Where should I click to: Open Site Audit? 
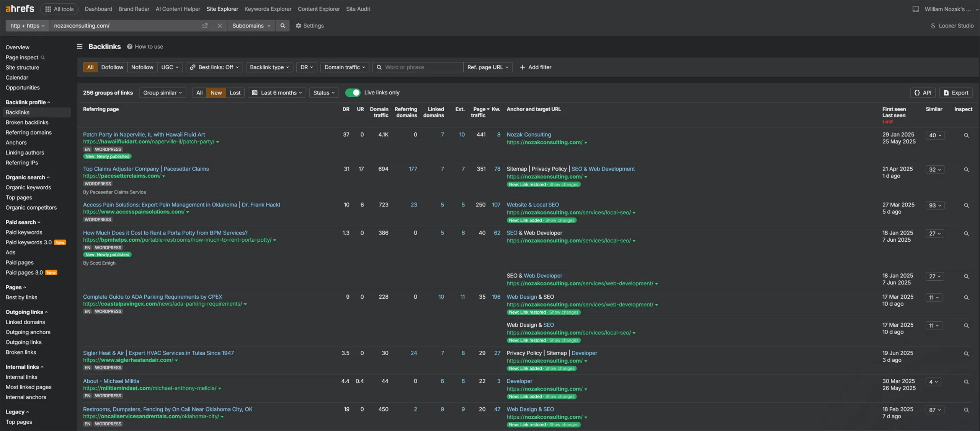[x=358, y=9]
